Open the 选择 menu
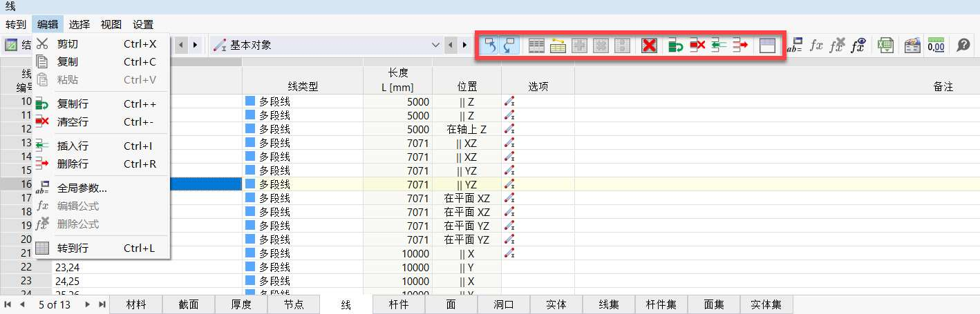This screenshot has width=980, height=314. (x=79, y=24)
